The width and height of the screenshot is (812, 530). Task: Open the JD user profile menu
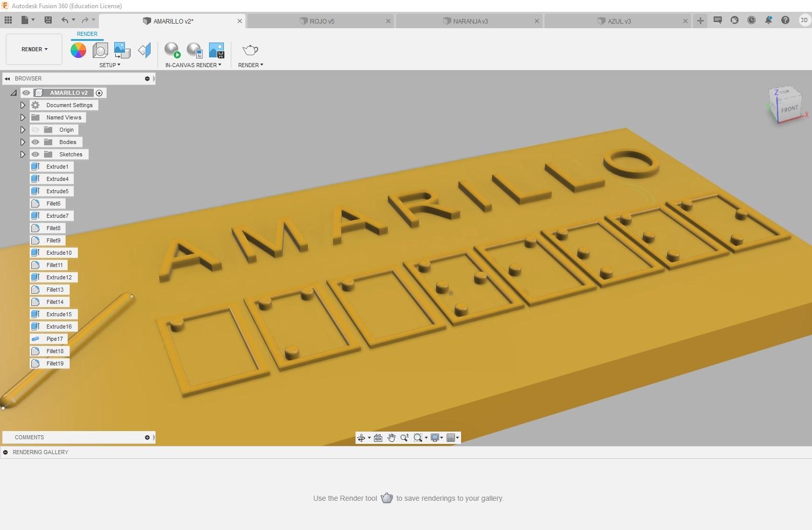804,21
